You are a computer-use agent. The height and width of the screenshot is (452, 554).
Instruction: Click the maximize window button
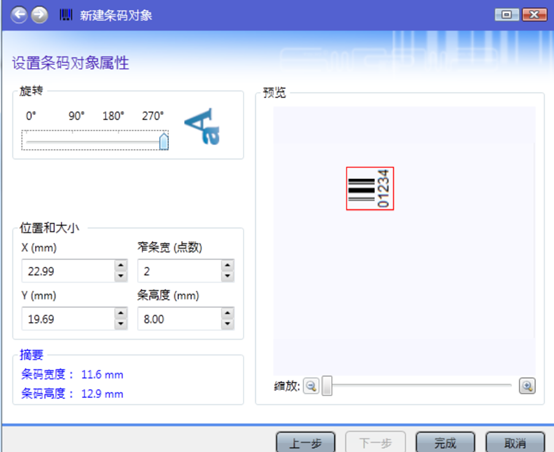[507, 15]
